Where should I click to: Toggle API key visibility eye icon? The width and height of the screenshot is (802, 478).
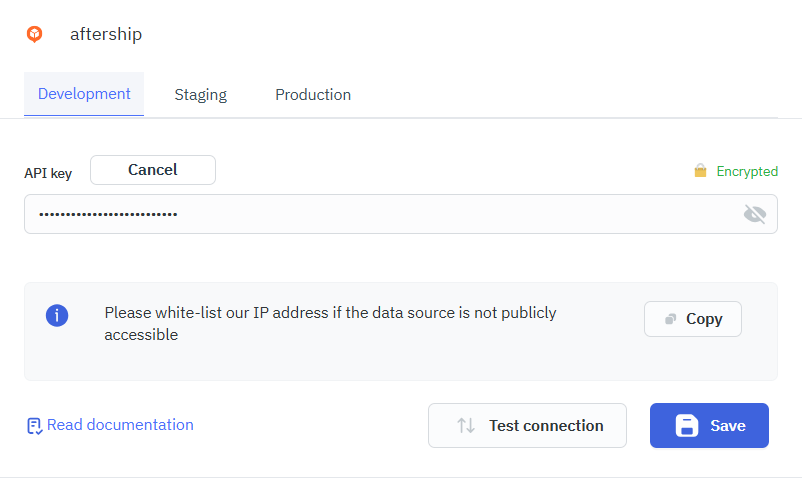[x=754, y=214]
